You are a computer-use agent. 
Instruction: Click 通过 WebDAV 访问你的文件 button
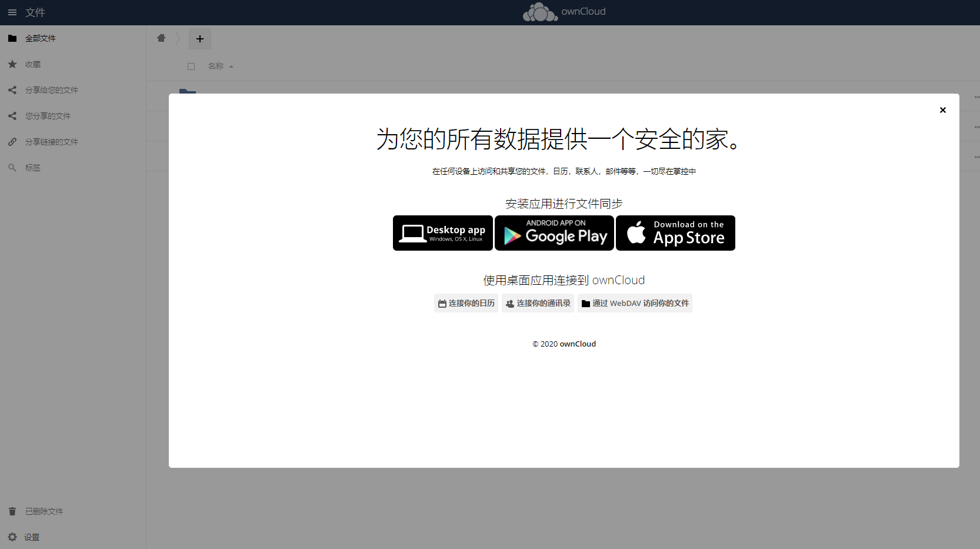(635, 303)
